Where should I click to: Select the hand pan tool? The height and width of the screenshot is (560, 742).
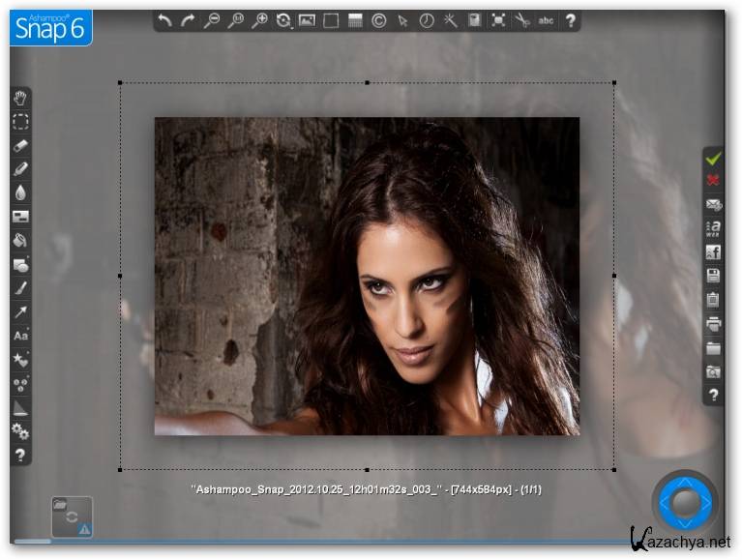coord(20,98)
